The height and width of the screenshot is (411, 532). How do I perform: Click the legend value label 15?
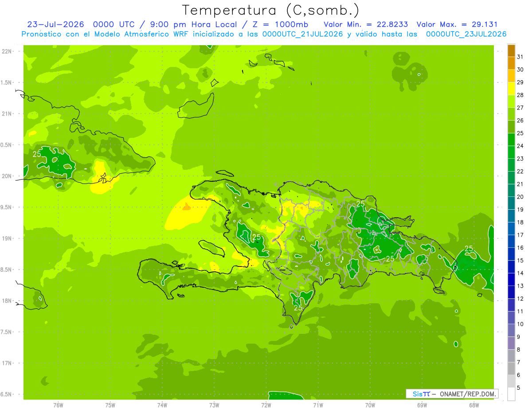[520, 260]
